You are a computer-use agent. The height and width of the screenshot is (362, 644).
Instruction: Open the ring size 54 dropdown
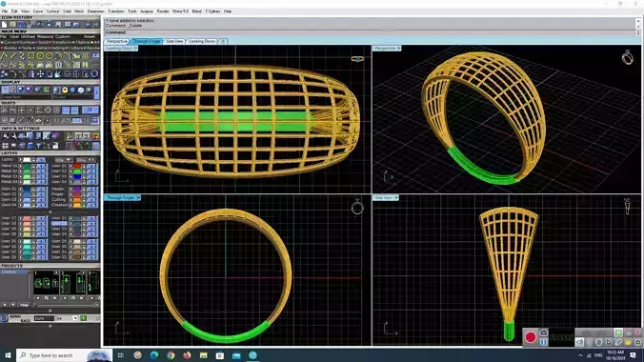[74, 318]
